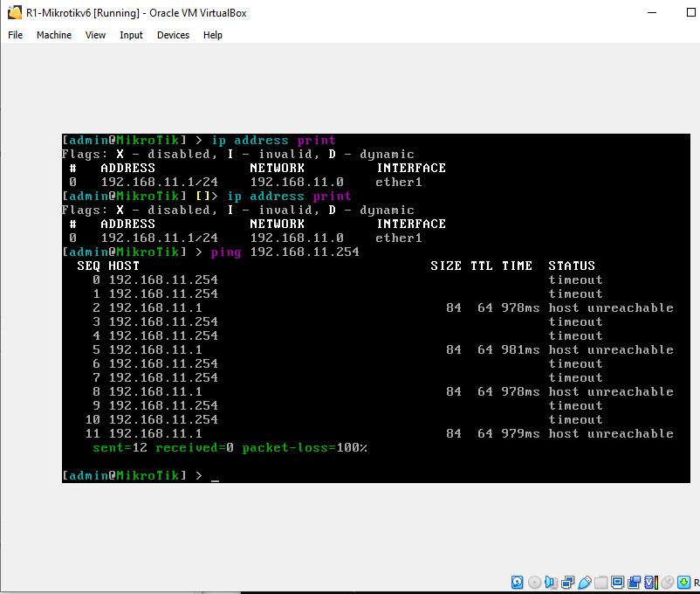Select the ping timeout status text
700x594 pixels.
point(574,280)
